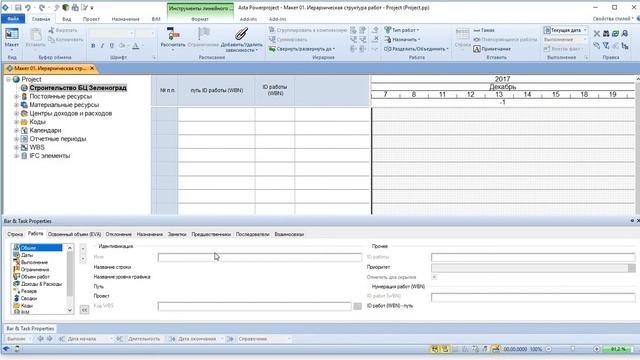
Task: Open the Макет view button
Action: 11,38
